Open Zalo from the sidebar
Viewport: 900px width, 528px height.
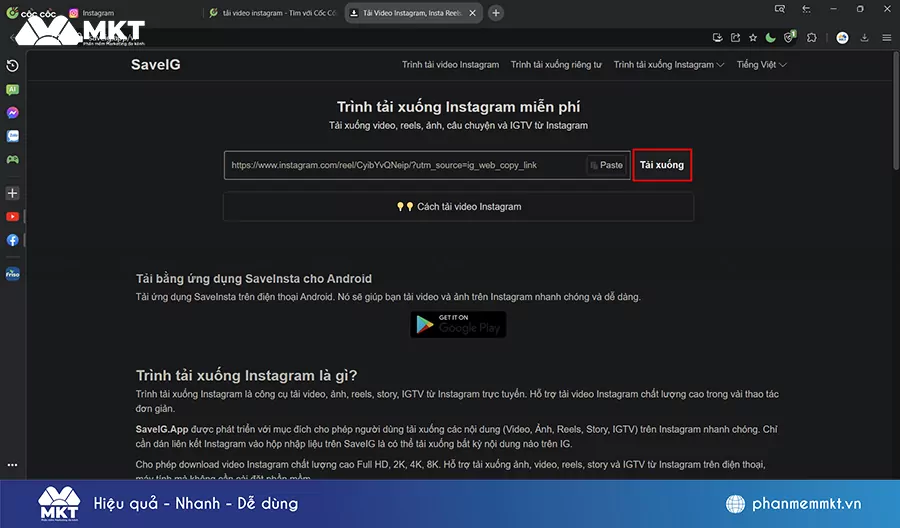click(x=12, y=136)
